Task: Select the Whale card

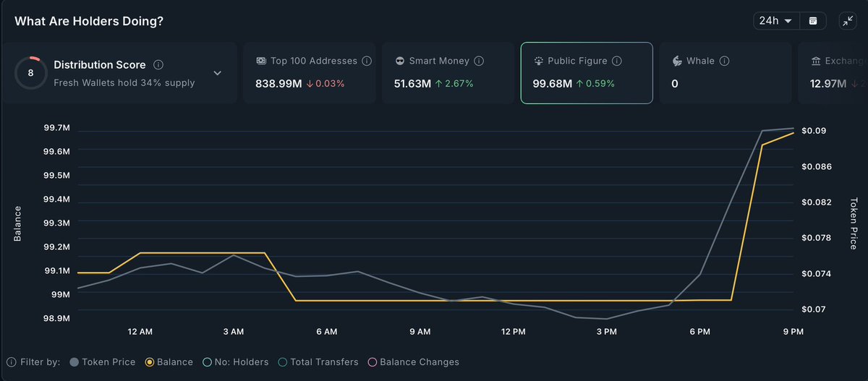Action: 726,73
